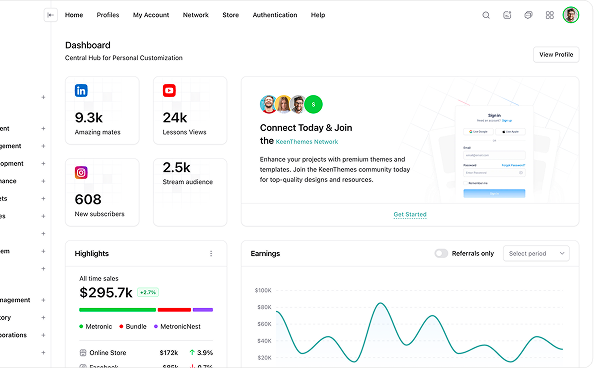Click the View Profile button
Screen dimensions: 594x368
[x=556, y=55]
